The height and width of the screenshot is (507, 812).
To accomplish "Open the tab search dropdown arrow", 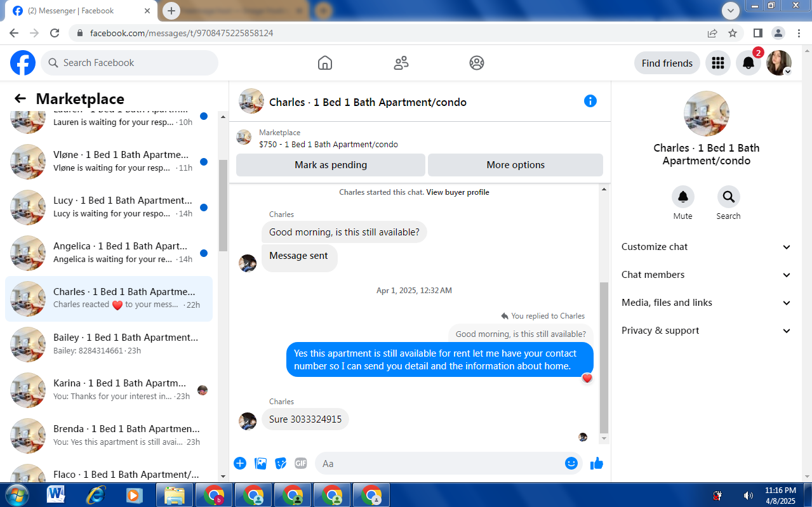I will click(731, 10).
